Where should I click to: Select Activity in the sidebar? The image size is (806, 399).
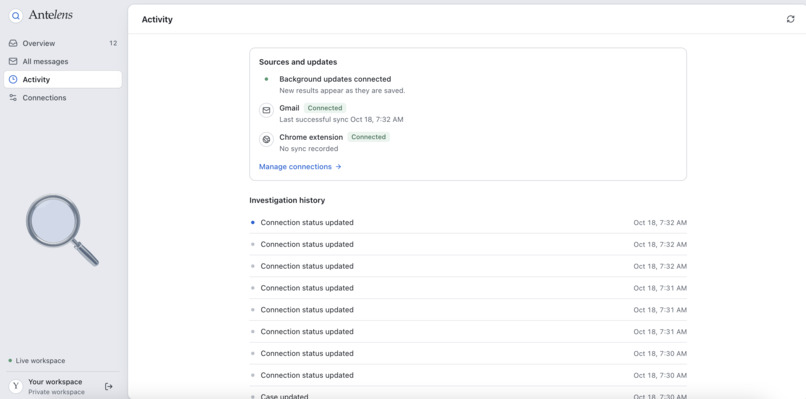[63, 80]
